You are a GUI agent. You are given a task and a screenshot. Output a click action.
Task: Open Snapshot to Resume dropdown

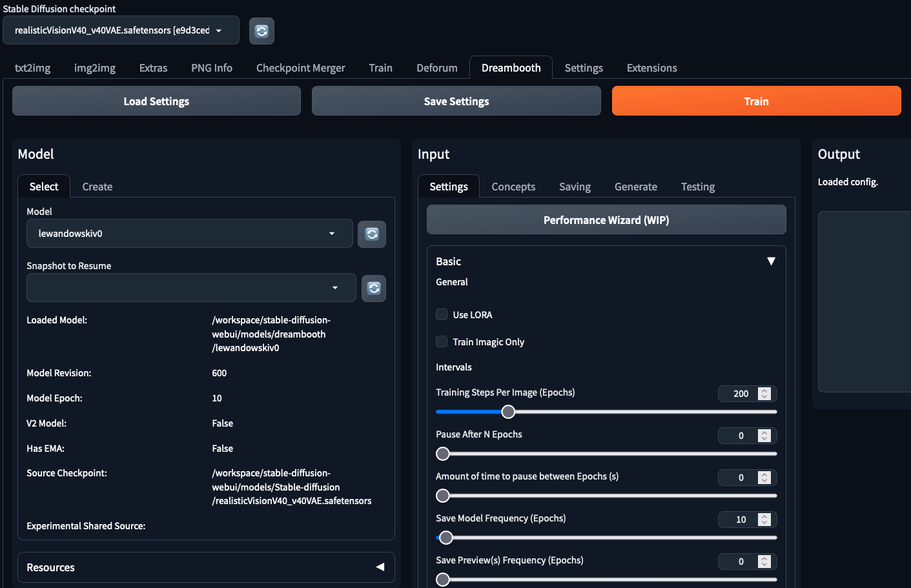[x=190, y=288]
